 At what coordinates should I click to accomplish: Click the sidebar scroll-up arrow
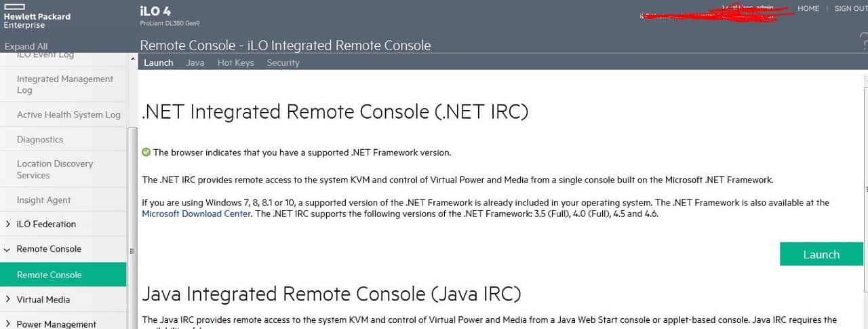click(x=132, y=60)
